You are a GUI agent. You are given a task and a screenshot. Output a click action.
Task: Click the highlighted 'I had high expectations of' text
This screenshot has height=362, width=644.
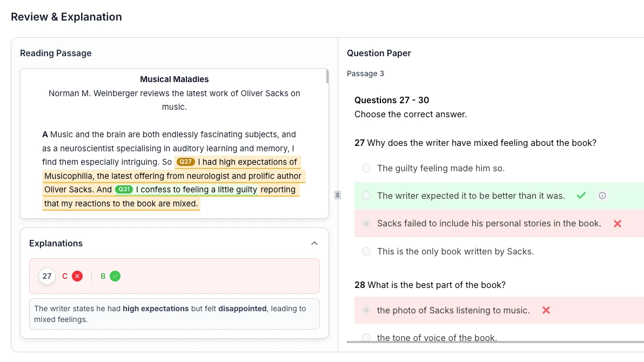coord(247,162)
